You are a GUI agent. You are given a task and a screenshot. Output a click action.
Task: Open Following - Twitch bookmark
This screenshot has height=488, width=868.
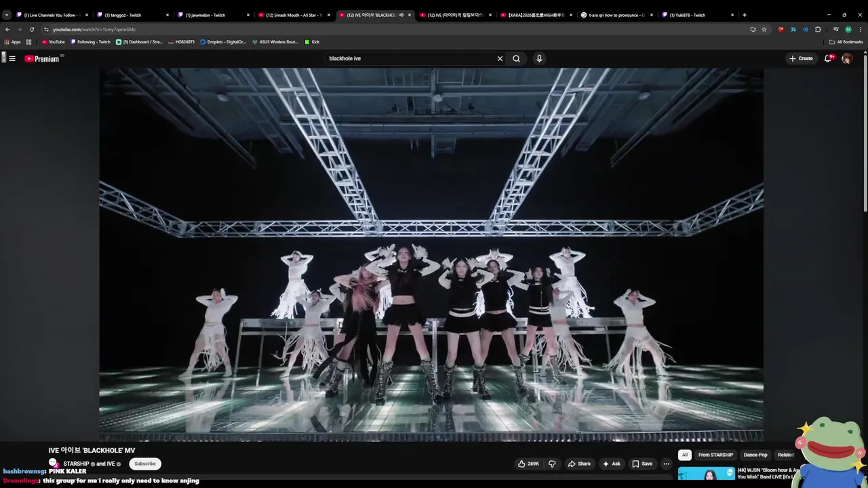point(90,42)
